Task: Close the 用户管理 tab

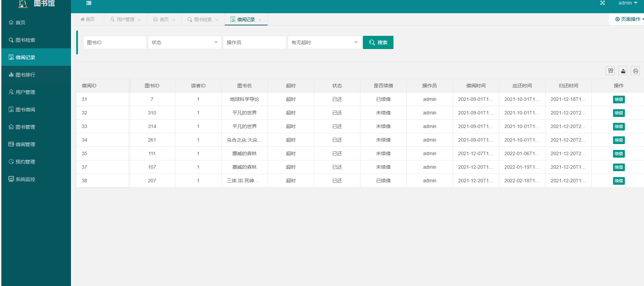Action: pyautogui.click(x=140, y=20)
